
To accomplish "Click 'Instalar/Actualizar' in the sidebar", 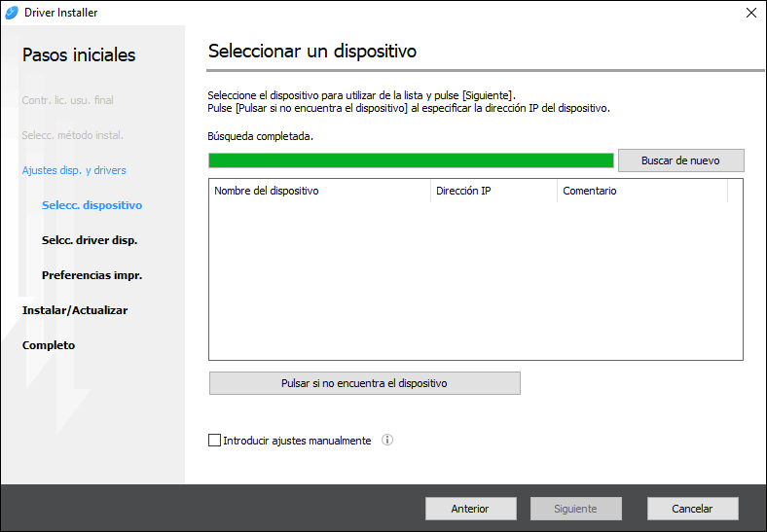I will coord(75,310).
